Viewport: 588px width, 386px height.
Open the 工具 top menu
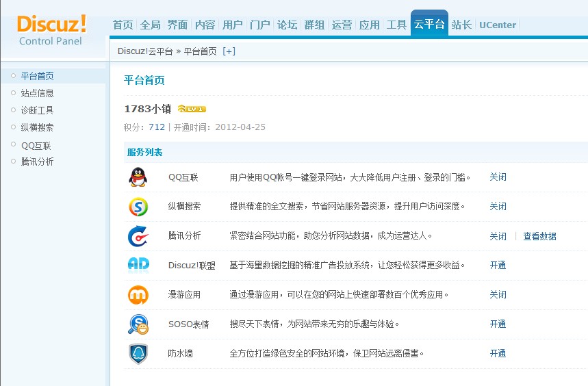(397, 25)
